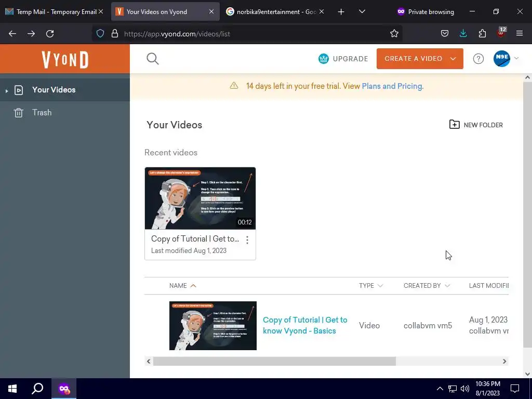Click the New Folder icon
This screenshot has width=532, height=399.
click(x=454, y=125)
